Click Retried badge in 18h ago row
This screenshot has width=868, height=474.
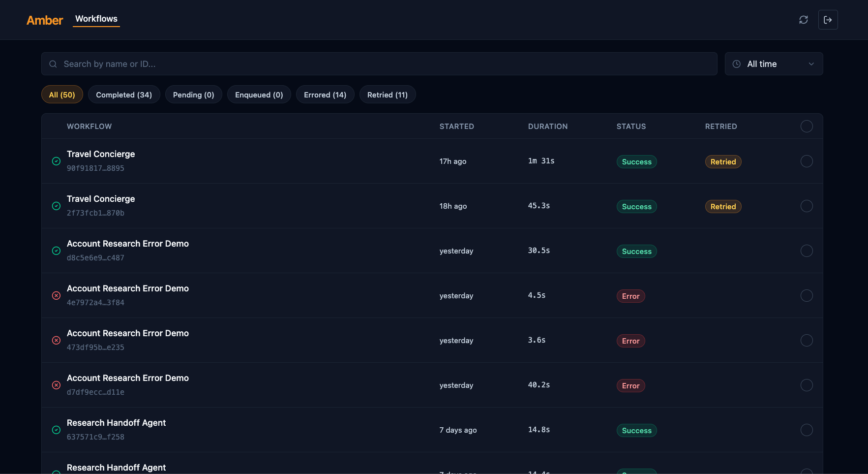click(x=723, y=206)
